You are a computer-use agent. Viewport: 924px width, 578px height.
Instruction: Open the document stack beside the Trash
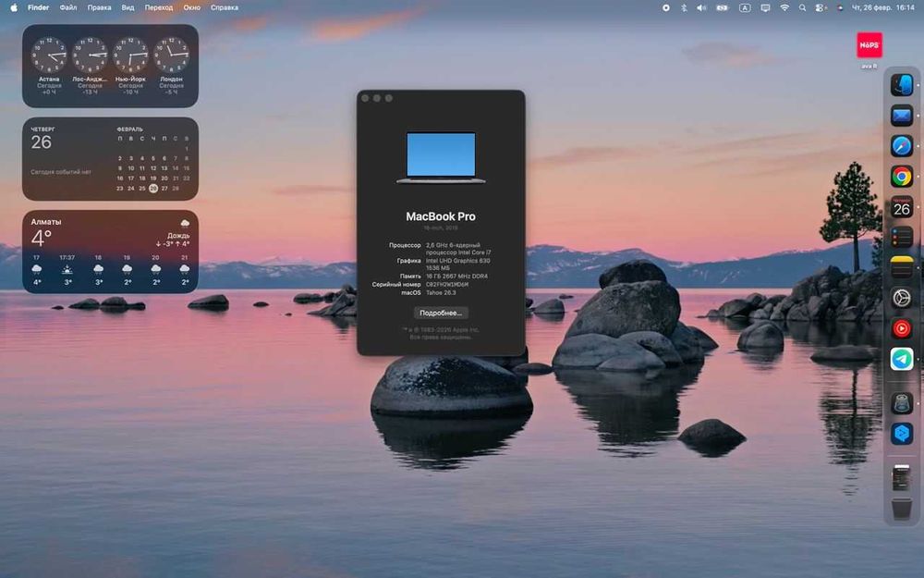(x=902, y=478)
